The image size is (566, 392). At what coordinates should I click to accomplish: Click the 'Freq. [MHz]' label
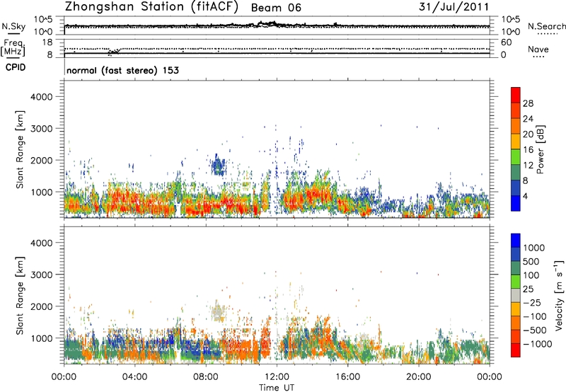pyautogui.click(x=13, y=48)
